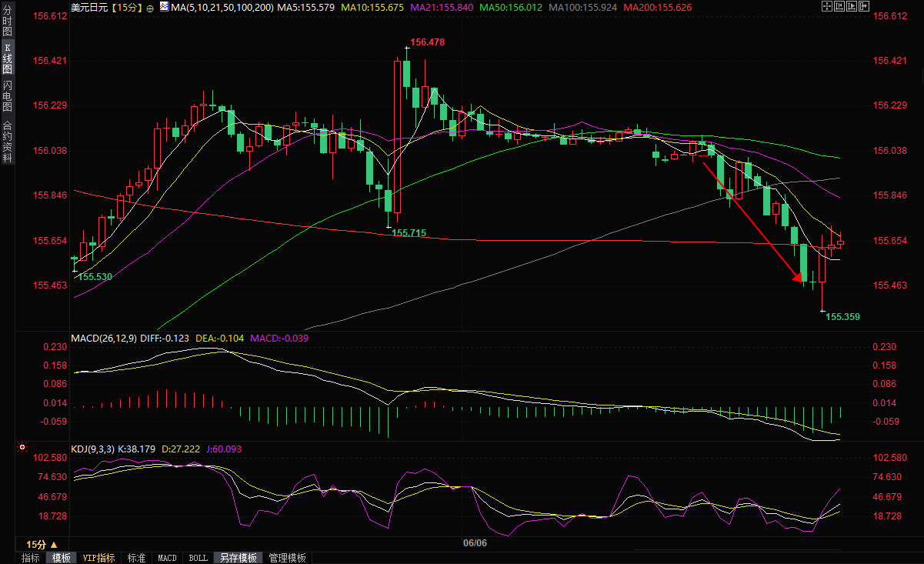Screen dimensions: 924x564
Task: Open 合约资料 in the left sidebar
Action: pyautogui.click(x=7, y=141)
